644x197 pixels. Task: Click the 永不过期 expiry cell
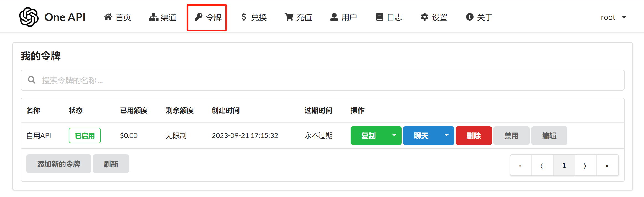tap(319, 135)
